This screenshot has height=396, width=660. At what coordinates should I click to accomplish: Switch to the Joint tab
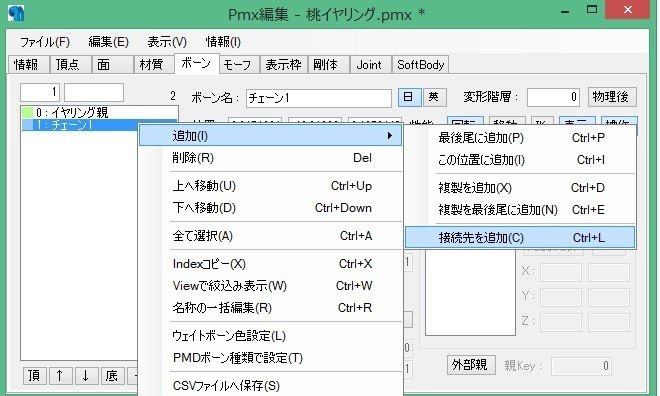click(370, 64)
